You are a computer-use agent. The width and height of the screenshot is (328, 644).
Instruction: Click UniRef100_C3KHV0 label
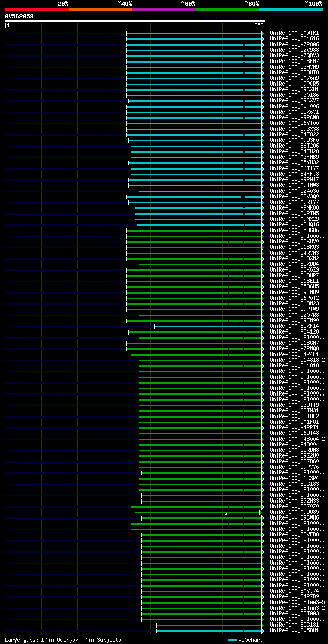[x=294, y=241]
